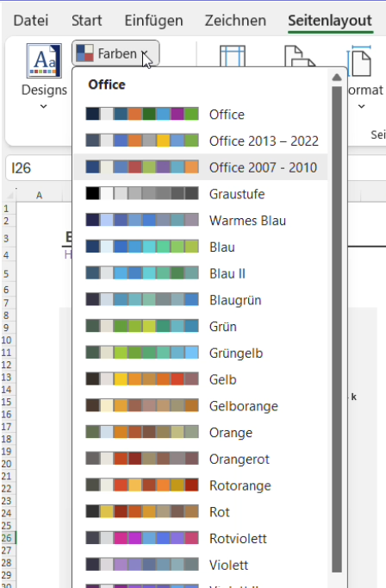Open the Seitenränder margins icon

pyautogui.click(x=233, y=56)
